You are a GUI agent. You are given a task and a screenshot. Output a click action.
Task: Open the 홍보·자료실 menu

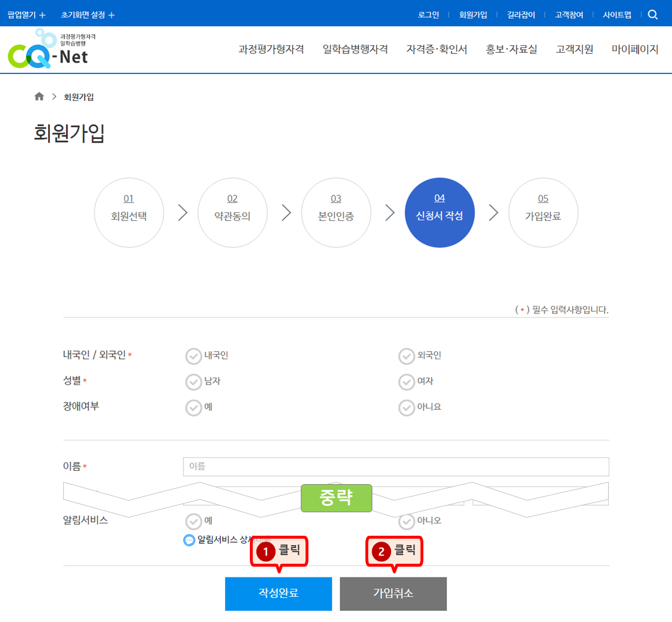point(511,49)
